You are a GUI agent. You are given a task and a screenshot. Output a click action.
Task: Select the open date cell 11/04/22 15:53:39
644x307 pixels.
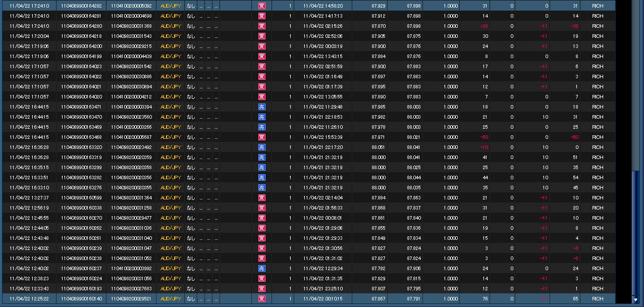click(323, 137)
